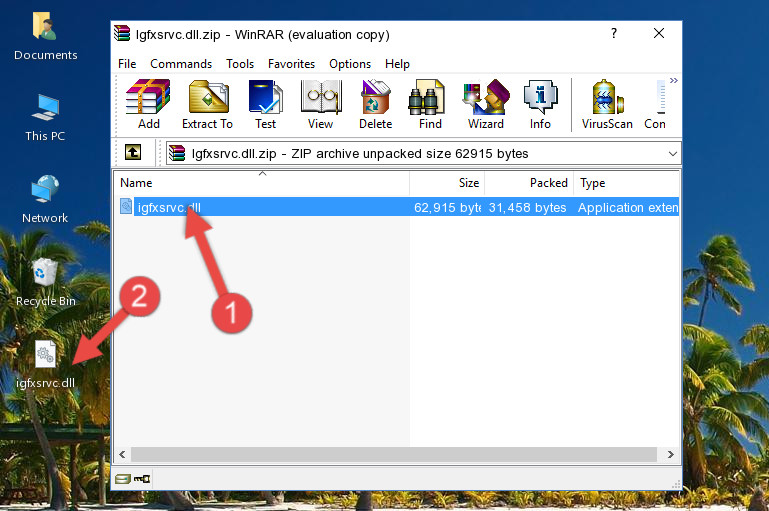Viewport: 769px width, 511px height.
Task: Click the Delete toolbar icon
Action: coord(375,105)
